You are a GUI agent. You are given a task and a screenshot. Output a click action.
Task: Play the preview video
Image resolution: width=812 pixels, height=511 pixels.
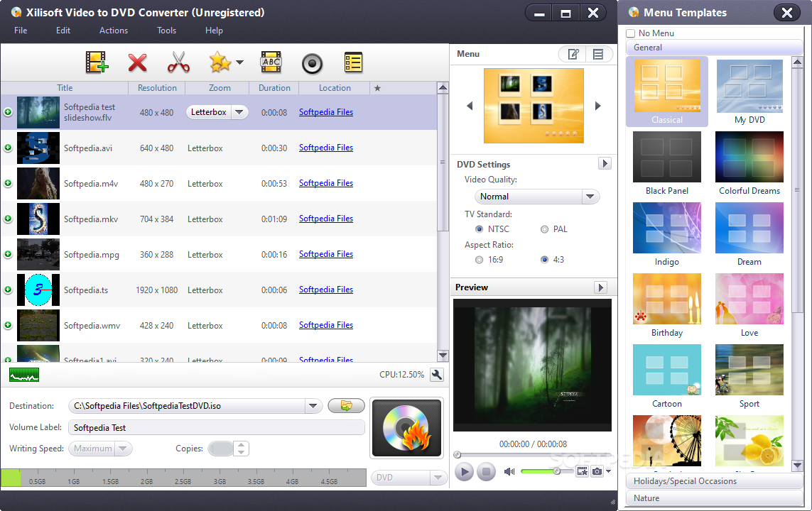(464, 471)
